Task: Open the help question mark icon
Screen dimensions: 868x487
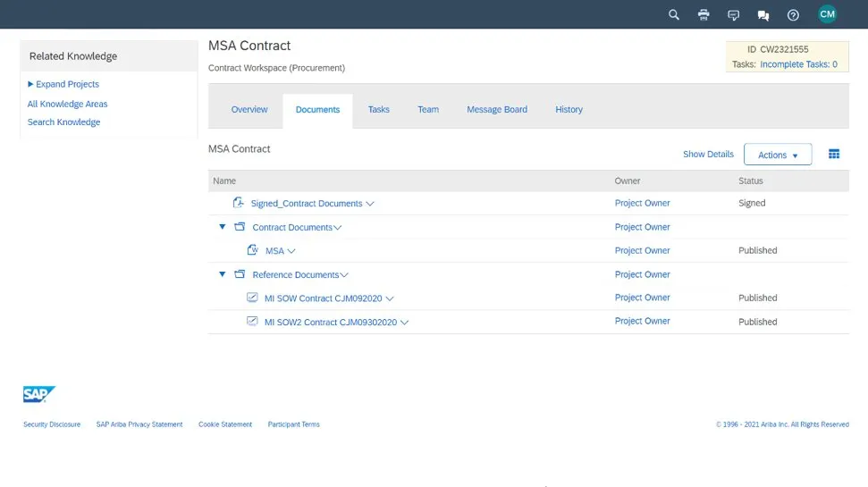Action: 793,14
